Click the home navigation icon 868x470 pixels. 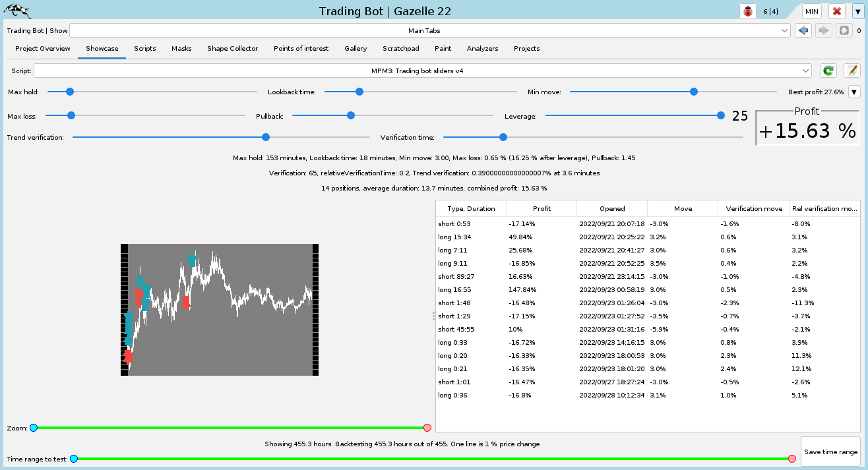[843, 30]
